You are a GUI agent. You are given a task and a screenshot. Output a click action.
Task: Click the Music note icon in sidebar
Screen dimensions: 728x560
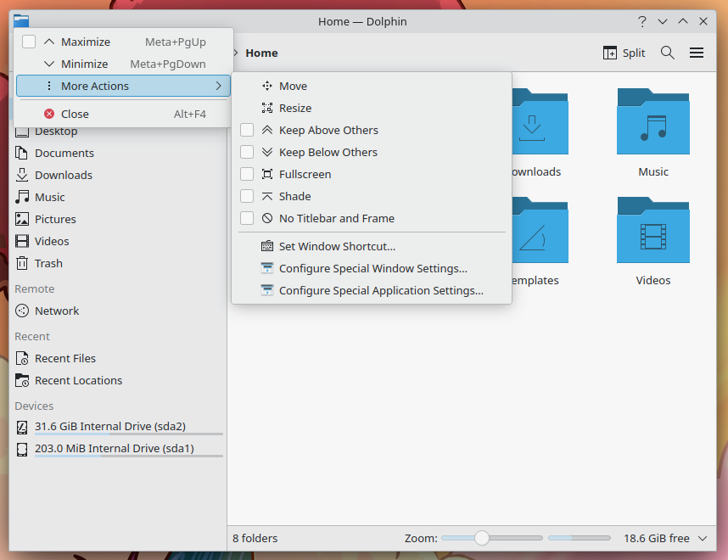point(21,197)
